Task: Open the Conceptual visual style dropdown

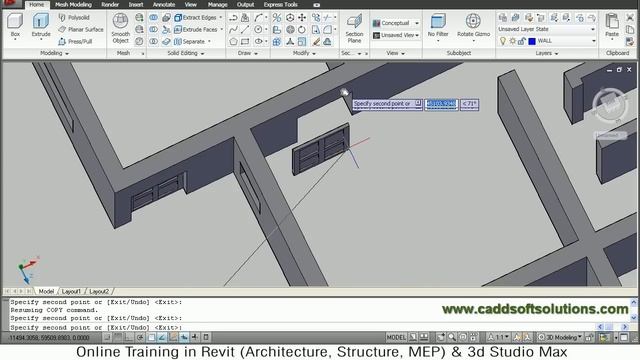Action: (396, 23)
